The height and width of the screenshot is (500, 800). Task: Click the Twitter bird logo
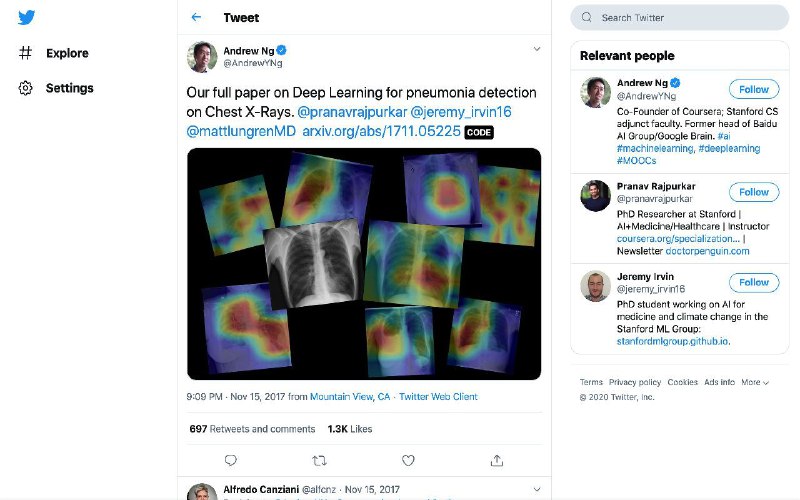point(27,17)
